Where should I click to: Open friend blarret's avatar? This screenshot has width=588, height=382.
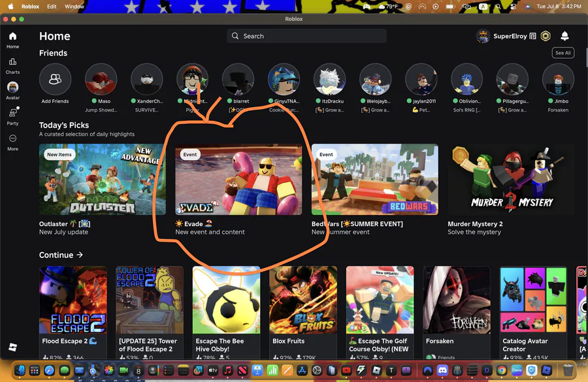[238, 79]
